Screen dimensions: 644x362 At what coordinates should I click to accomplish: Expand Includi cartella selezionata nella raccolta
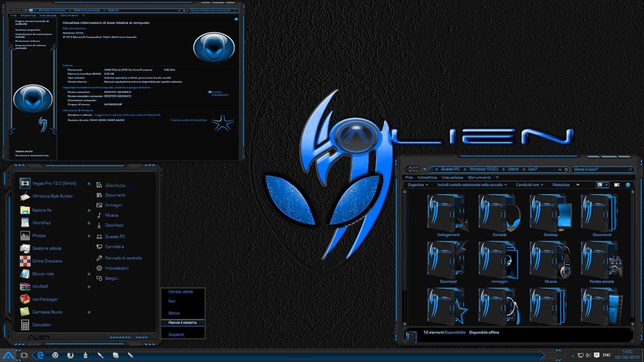point(472,185)
